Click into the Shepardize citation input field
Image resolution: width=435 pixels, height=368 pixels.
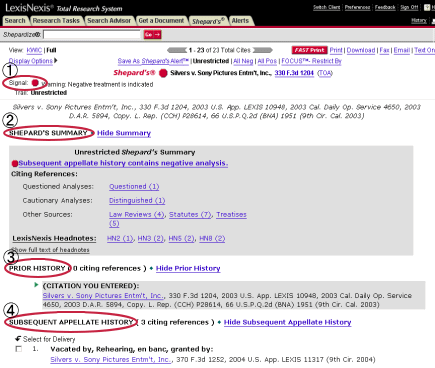tap(92, 35)
